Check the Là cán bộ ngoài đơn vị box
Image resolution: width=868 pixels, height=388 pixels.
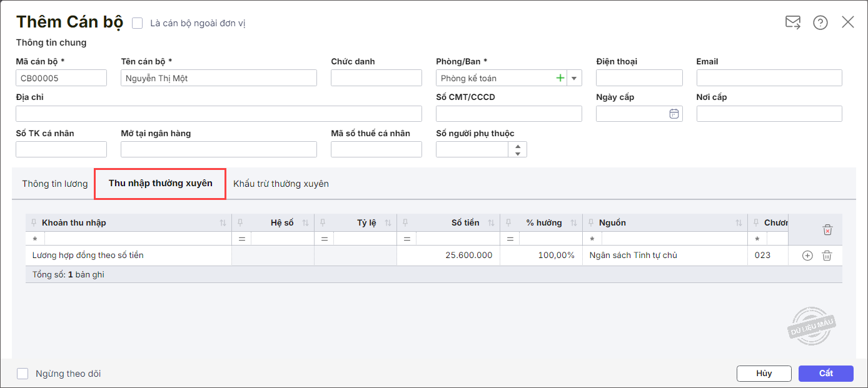tap(138, 23)
